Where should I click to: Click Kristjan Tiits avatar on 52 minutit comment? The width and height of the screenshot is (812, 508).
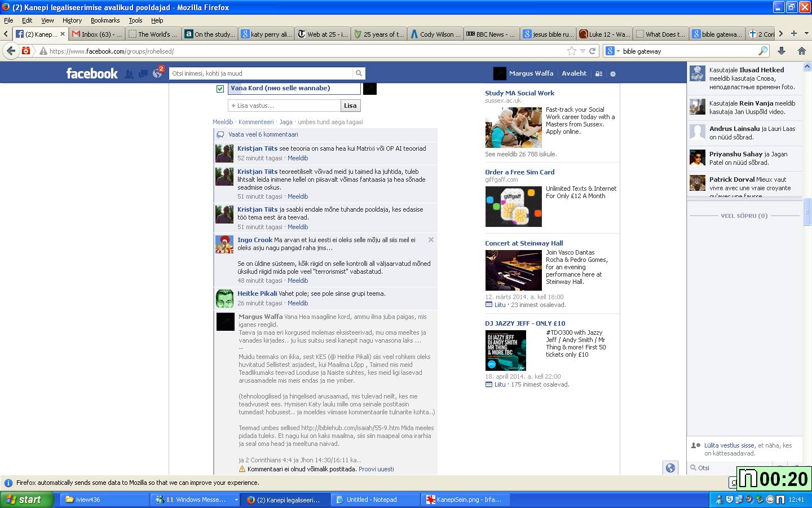click(224, 154)
